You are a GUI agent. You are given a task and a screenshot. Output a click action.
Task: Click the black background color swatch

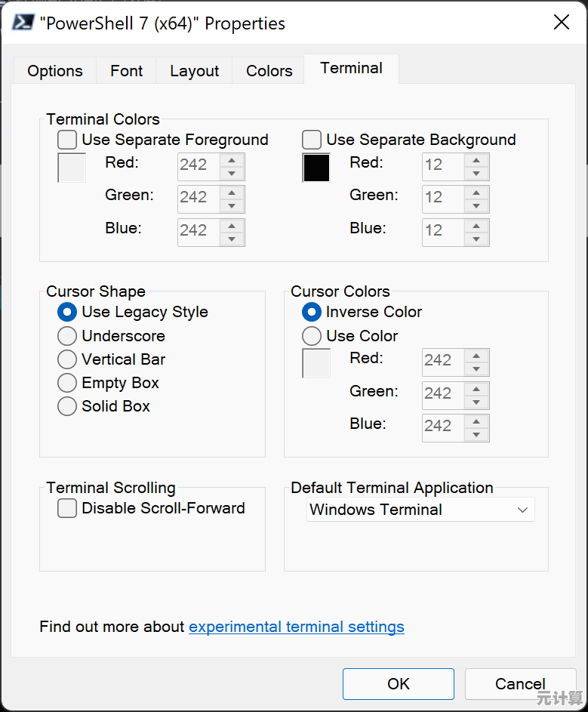pyautogui.click(x=316, y=168)
